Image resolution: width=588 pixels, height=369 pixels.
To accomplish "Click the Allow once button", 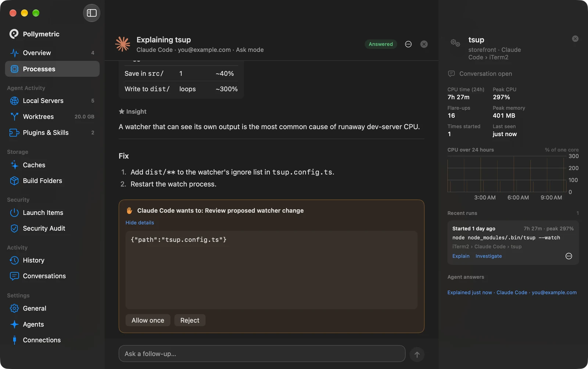I will click(148, 320).
